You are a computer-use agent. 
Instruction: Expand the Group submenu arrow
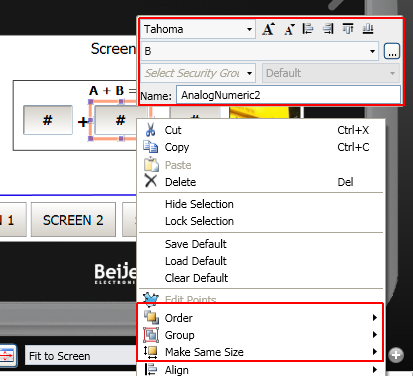coord(375,334)
